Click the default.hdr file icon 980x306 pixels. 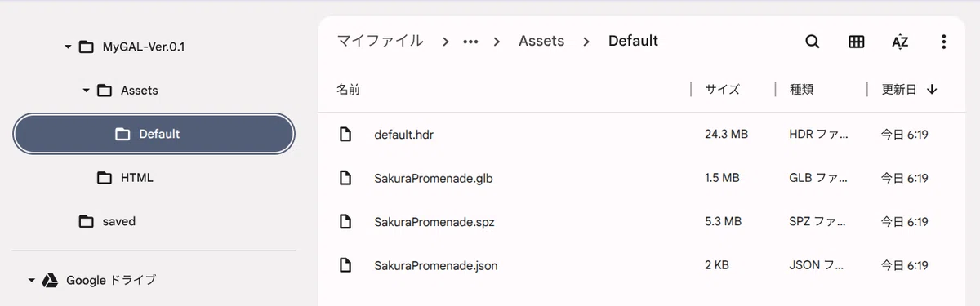click(x=346, y=134)
